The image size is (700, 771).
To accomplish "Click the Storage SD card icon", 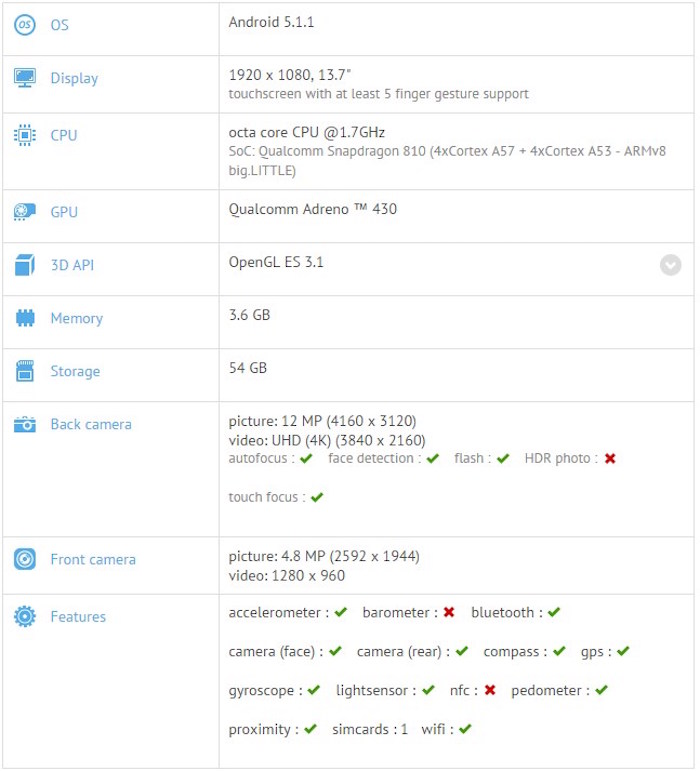I will pyautogui.click(x=25, y=371).
